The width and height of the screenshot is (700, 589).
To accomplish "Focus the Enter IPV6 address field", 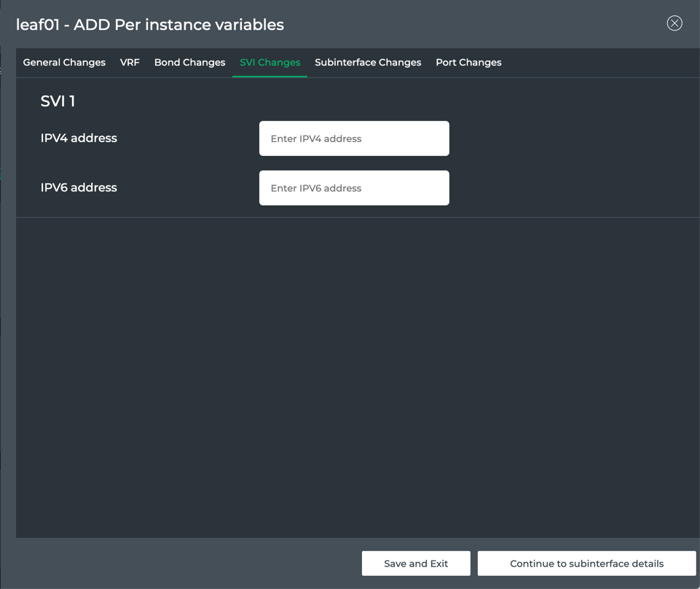I will click(354, 188).
